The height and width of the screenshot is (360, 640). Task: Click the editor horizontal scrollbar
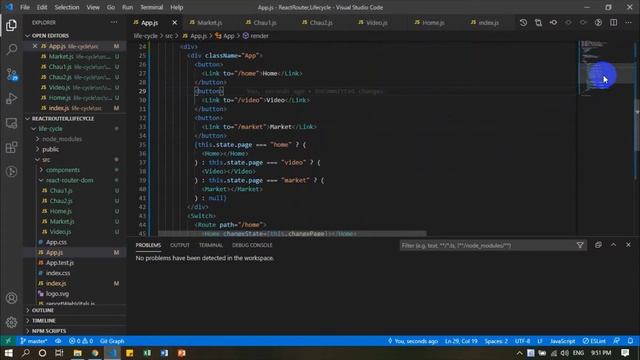(x=292, y=233)
